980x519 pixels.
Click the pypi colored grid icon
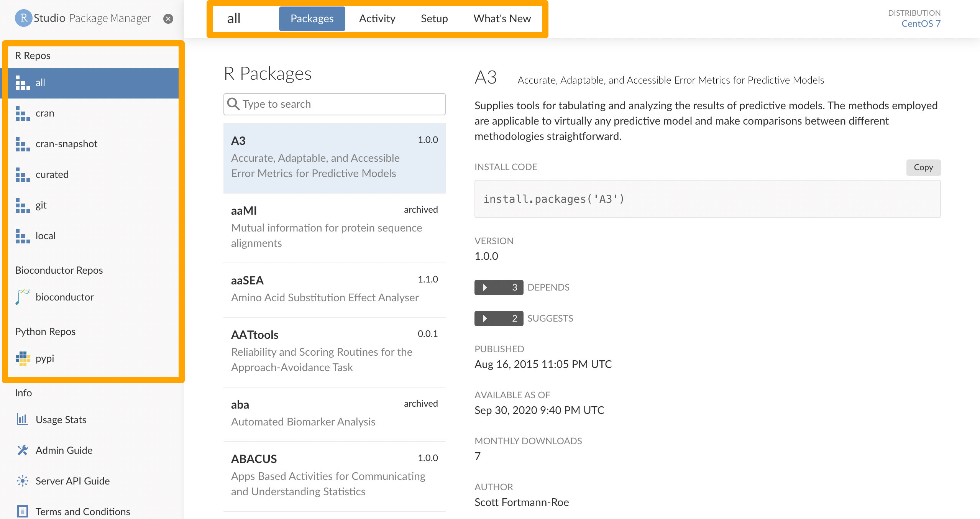23,358
